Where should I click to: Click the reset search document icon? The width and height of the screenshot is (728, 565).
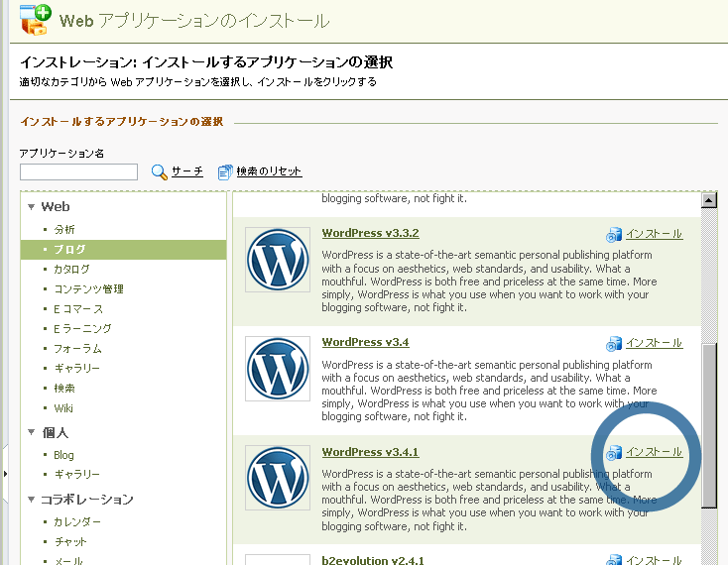pyautogui.click(x=225, y=171)
